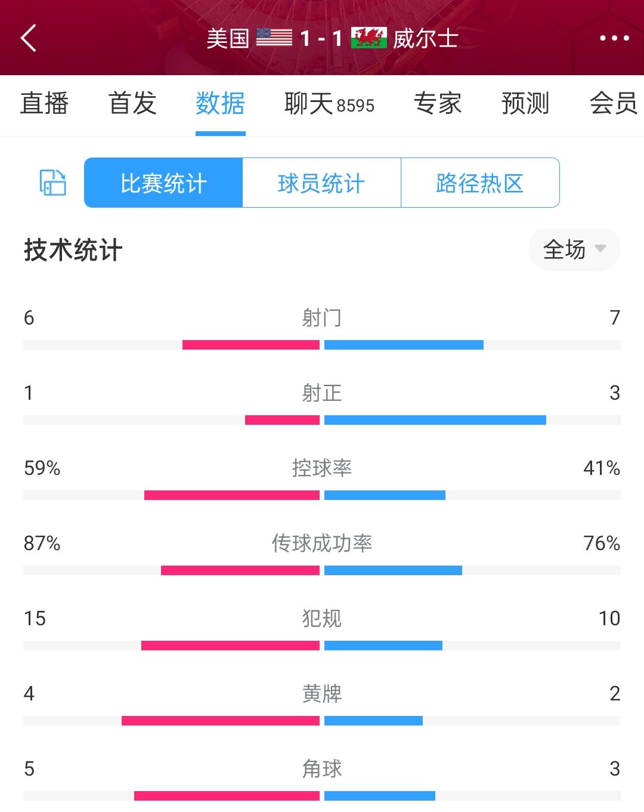
Task: Open the 聊天 tab
Action: coord(329,104)
